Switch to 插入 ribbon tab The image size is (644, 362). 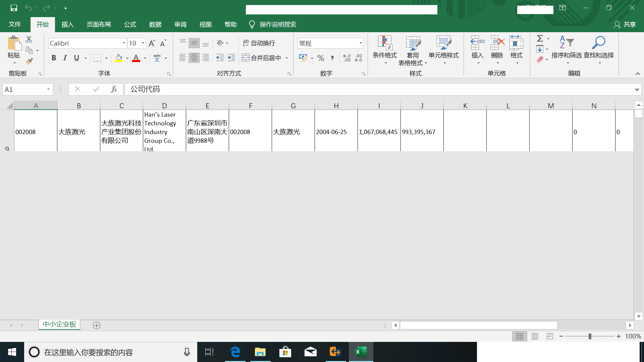point(67,24)
